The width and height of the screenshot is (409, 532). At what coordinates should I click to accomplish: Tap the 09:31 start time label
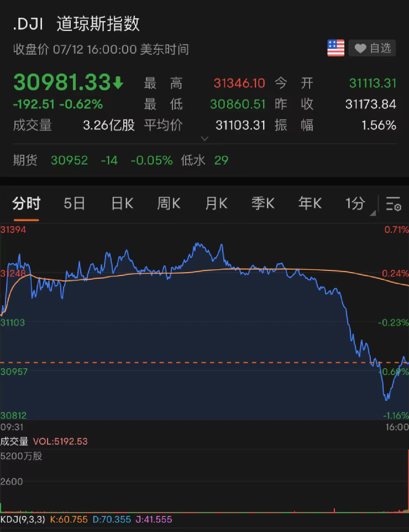(12, 427)
